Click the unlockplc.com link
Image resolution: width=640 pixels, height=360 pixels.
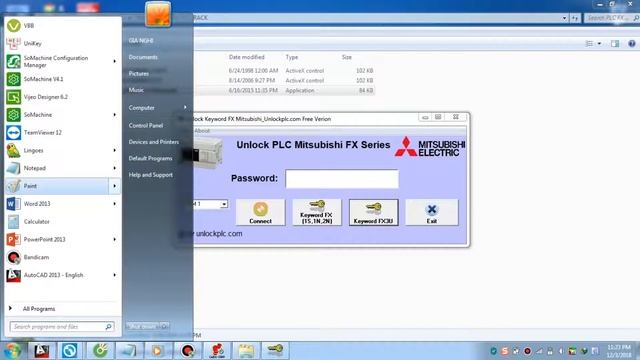(x=219, y=234)
